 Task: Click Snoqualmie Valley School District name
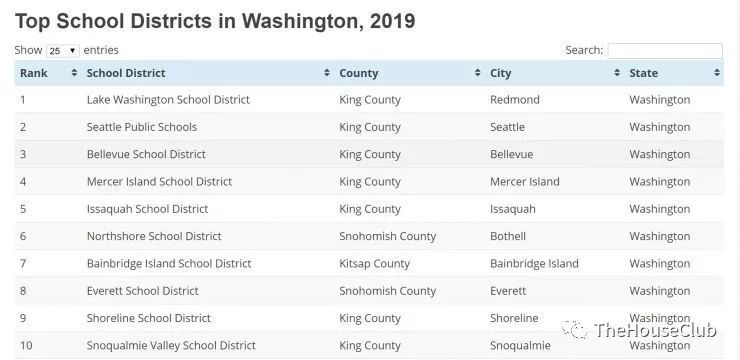pyautogui.click(x=171, y=345)
